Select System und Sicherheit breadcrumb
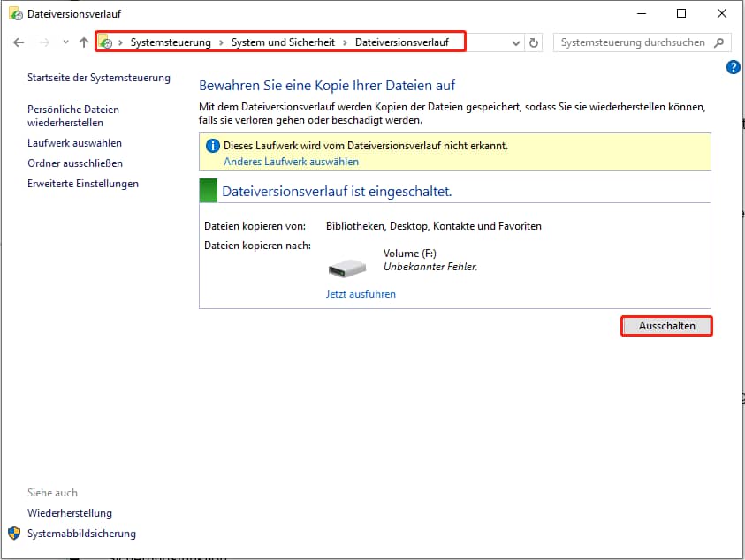745x560 pixels. (x=283, y=42)
